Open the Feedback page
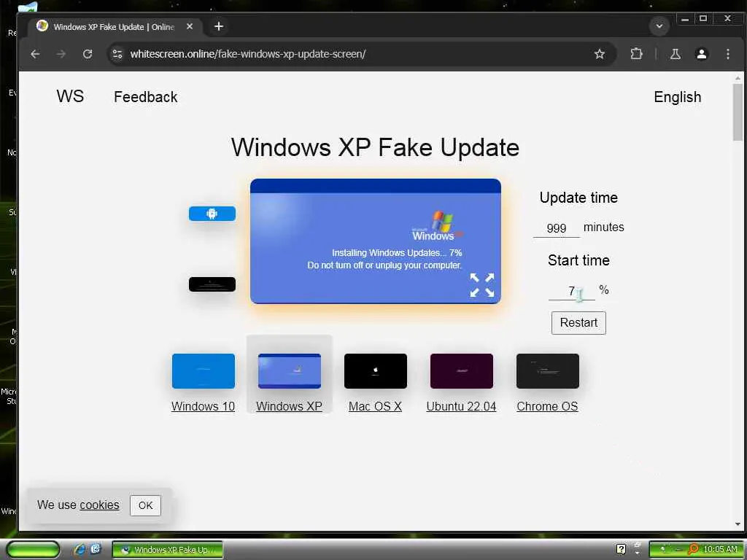The image size is (747, 560). 146,97
